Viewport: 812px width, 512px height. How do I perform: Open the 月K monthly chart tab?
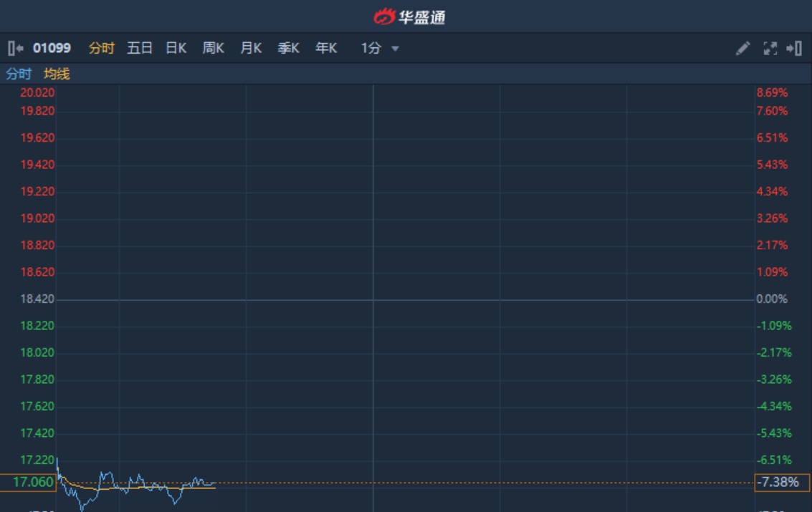click(x=251, y=48)
